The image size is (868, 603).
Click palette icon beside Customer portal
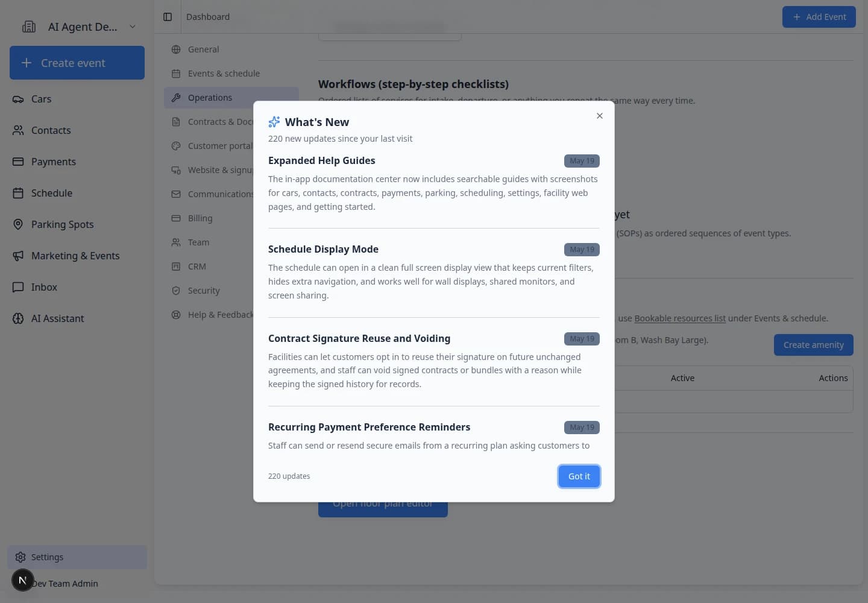click(x=176, y=146)
